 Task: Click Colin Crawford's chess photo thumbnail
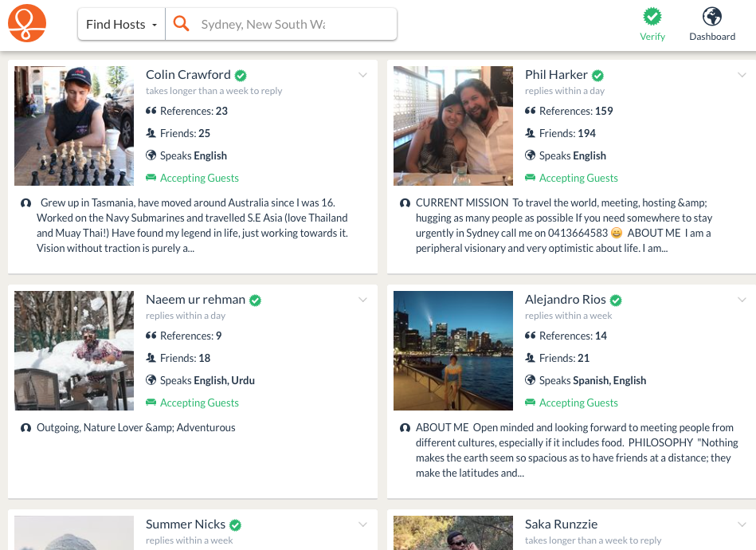[74, 126]
